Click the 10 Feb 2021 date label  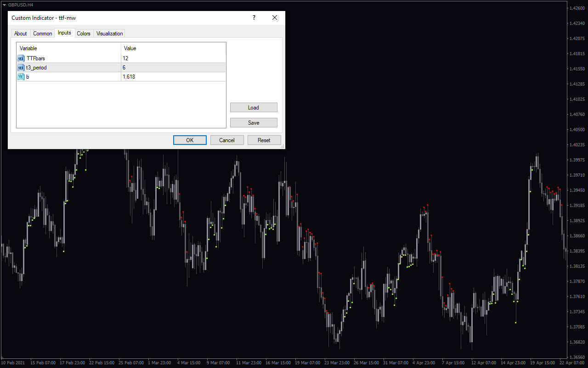[x=13, y=362]
